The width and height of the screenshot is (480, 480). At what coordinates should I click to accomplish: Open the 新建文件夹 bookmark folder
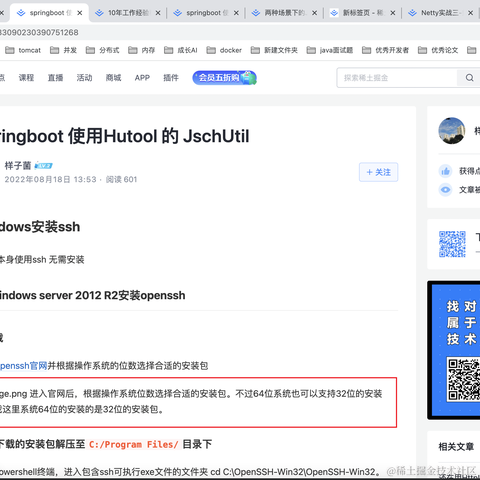(274, 50)
